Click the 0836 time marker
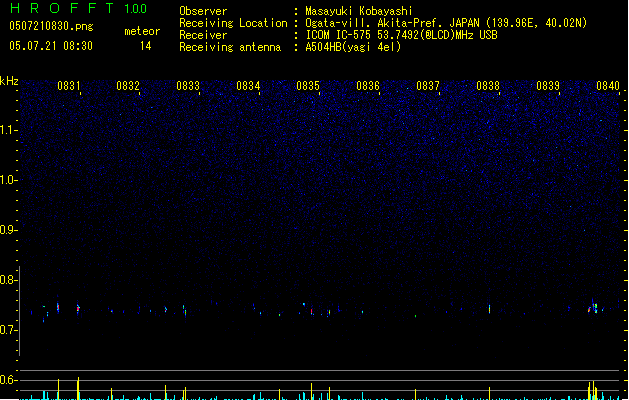This screenshot has height=400, width=629. pos(368,86)
